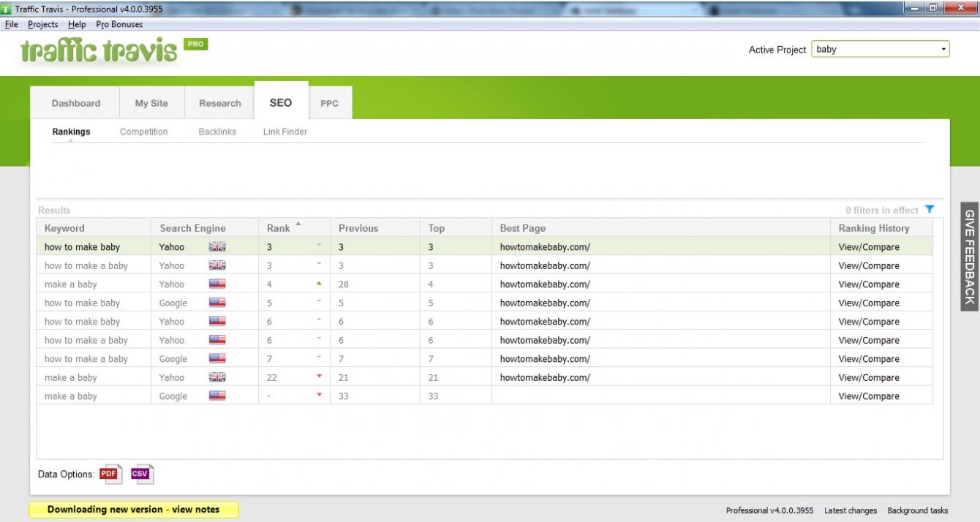The height and width of the screenshot is (522, 980).
Task: Select the SEO tab
Action: tap(281, 102)
